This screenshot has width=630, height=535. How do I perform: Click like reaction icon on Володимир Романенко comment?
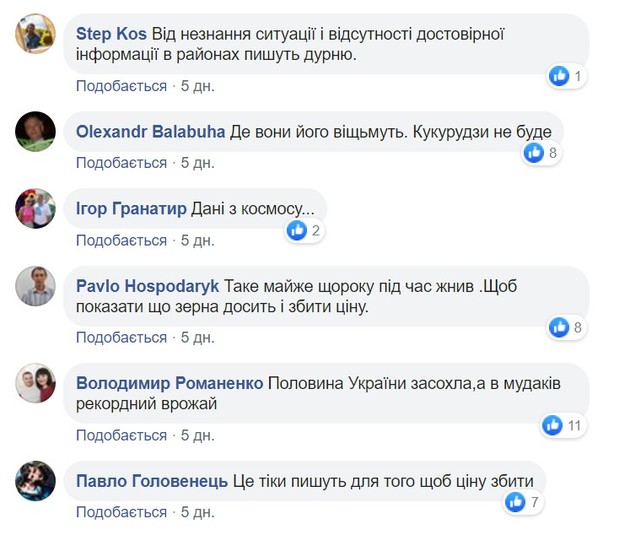pyautogui.click(x=553, y=425)
